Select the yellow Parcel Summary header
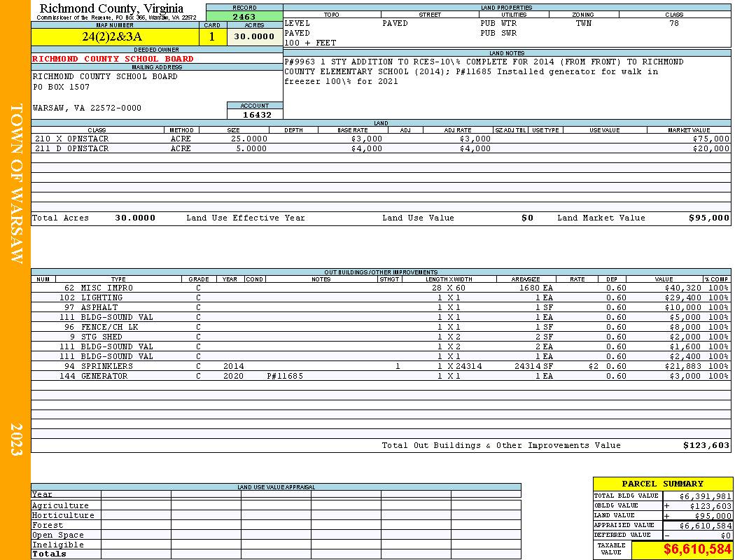This screenshot has width=735, height=560. pos(662,484)
